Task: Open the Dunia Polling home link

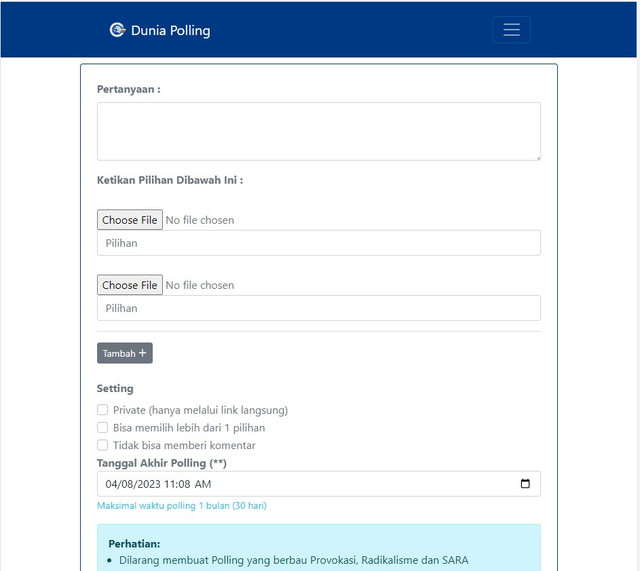Action: pyautogui.click(x=160, y=30)
